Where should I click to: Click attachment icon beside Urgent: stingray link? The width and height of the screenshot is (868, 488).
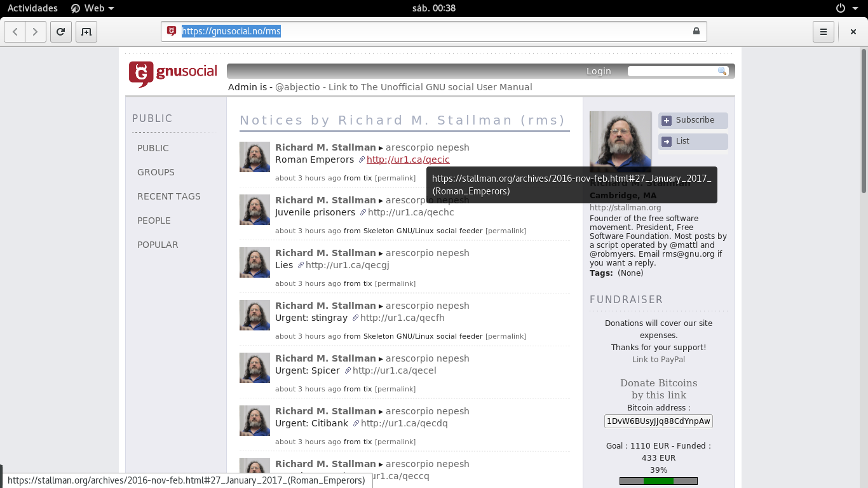point(355,318)
